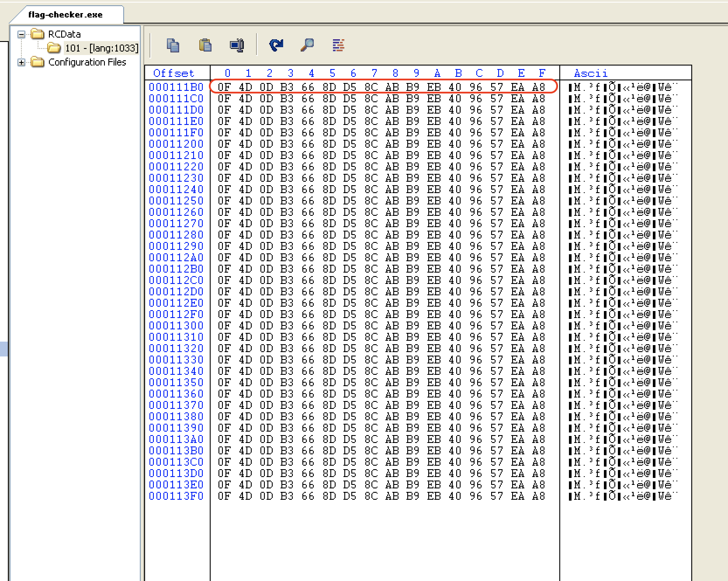The width and height of the screenshot is (728, 581).
Task: Click the blue curved arrow undo icon
Action: [x=276, y=45]
